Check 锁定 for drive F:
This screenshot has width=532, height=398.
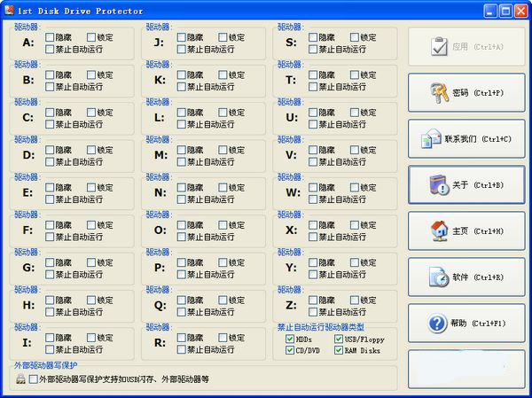tap(91, 225)
